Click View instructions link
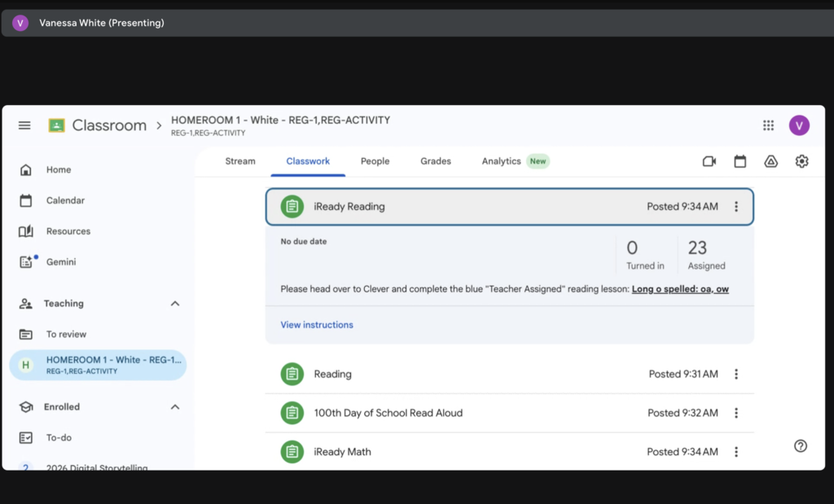 click(x=317, y=325)
